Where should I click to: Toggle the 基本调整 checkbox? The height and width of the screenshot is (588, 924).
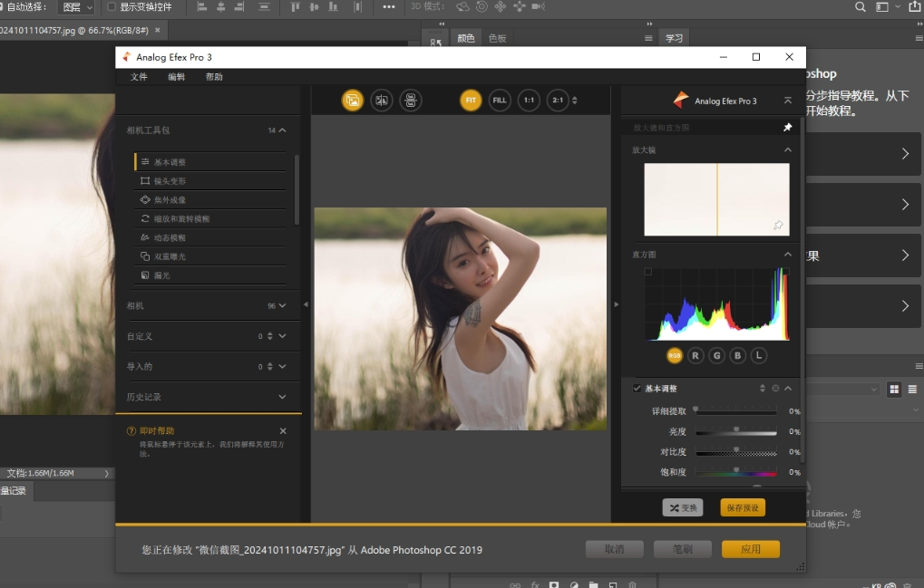point(637,389)
